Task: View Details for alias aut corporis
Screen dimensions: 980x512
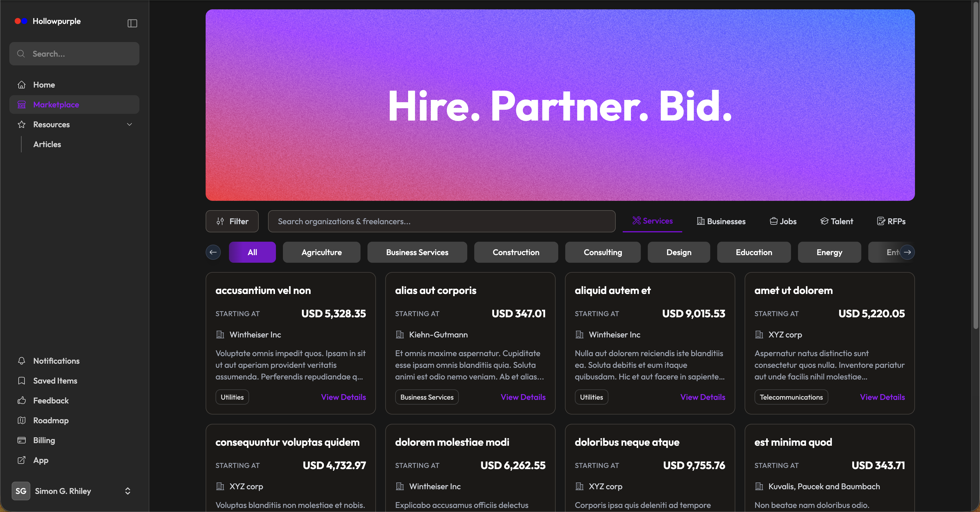Action: pyautogui.click(x=523, y=397)
